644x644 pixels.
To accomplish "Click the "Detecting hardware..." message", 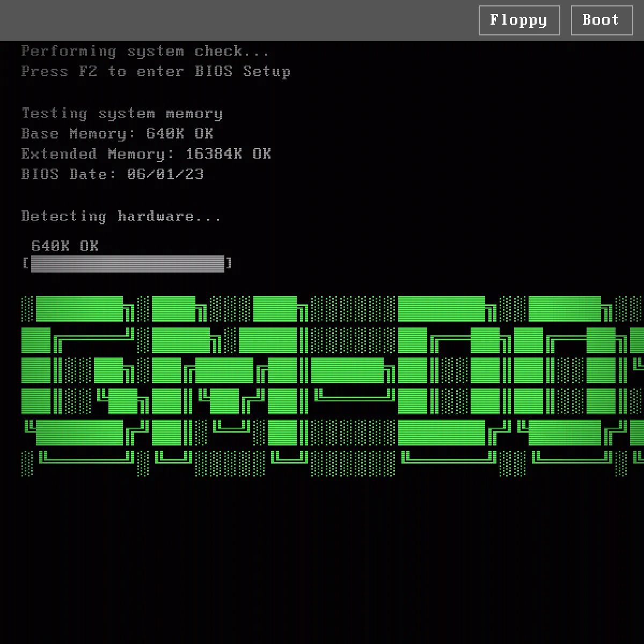I will (121, 216).
